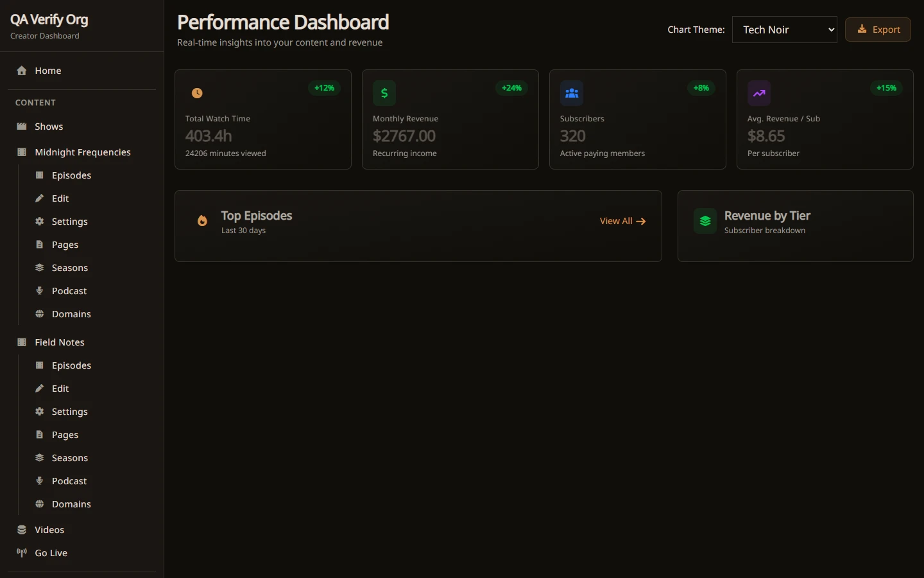Open the Videos menu item
This screenshot has width=924, height=578.
point(82,530)
